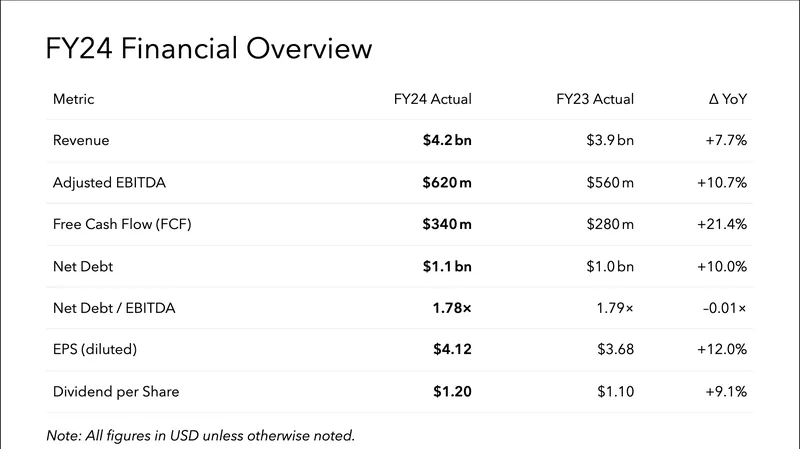Click the Revenue row label
This screenshot has width=800, height=449.
81,141
